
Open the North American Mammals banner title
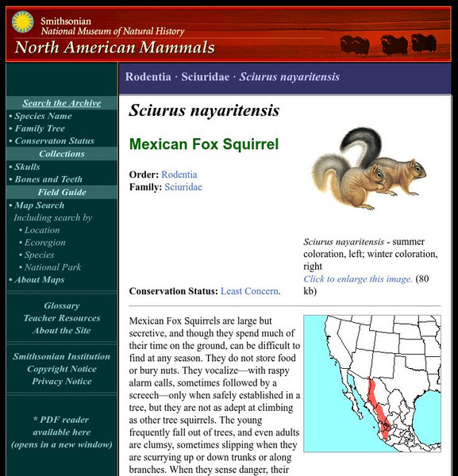point(115,48)
